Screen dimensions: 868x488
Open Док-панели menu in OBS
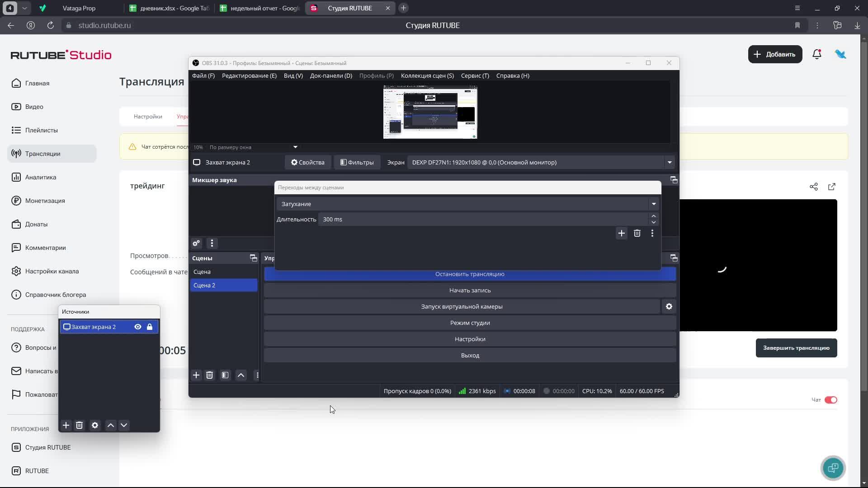331,75
